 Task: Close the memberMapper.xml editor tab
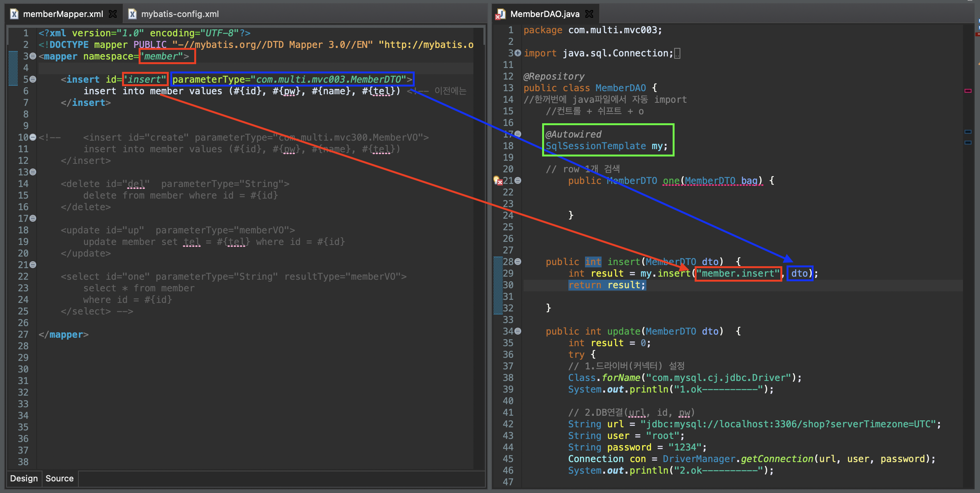click(113, 14)
